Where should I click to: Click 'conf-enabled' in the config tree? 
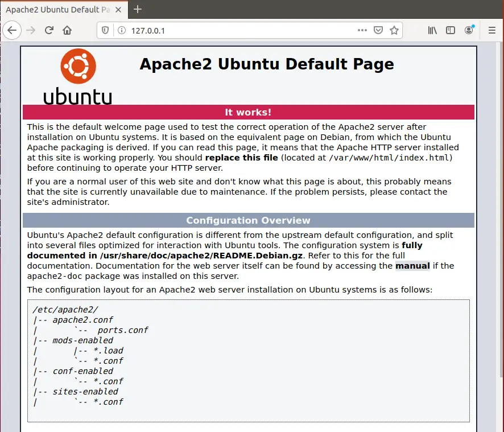[82, 371]
